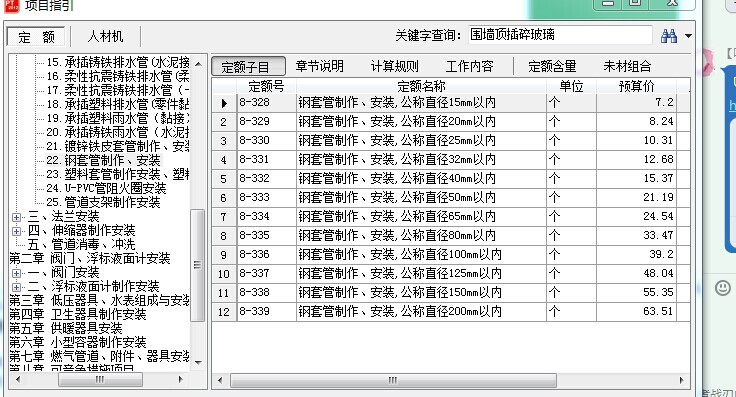Open the 工作内容 tab
Viewport: 736px width, 397px height.
coord(469,66)
